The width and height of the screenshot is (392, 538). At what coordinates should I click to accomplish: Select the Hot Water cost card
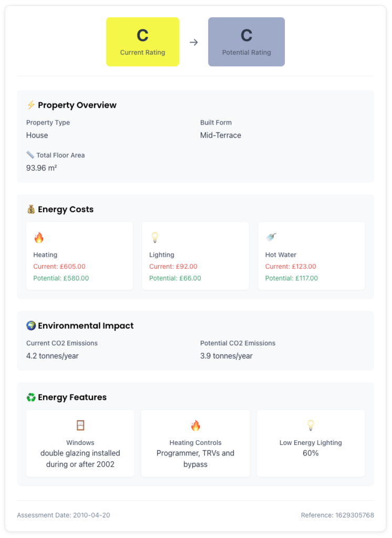click(x=311, y=256)
